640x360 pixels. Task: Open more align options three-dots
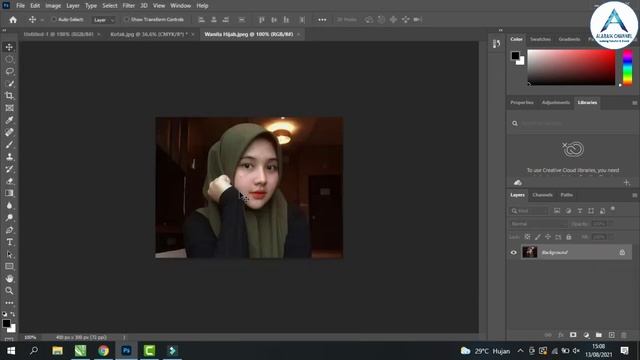(322, 20)
